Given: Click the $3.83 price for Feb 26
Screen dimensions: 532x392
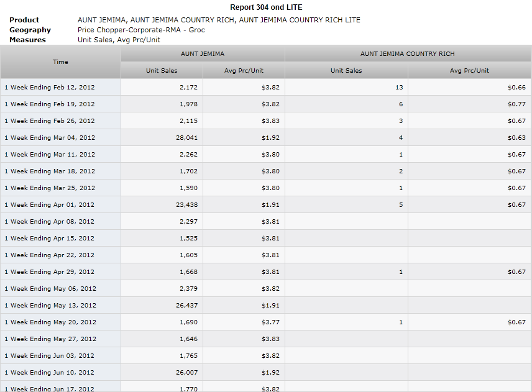Looking at the screenshot, I should [270, 121].
